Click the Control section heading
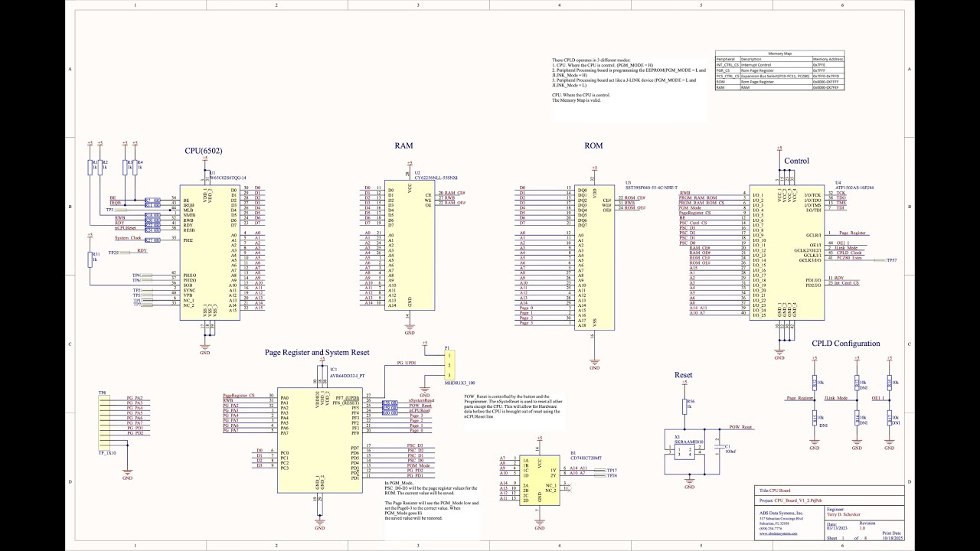The image size is (980, 551). [796, 161]
